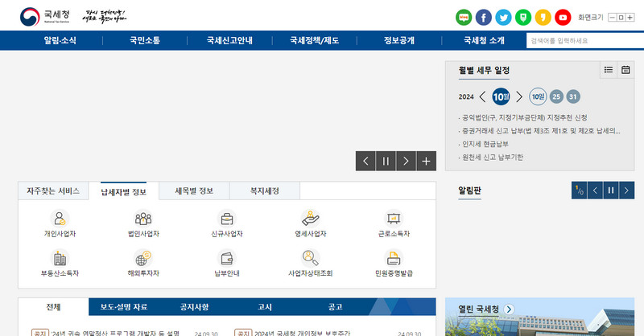Open 원천세 신고 납부기한 schedule item

coord(493,157)
